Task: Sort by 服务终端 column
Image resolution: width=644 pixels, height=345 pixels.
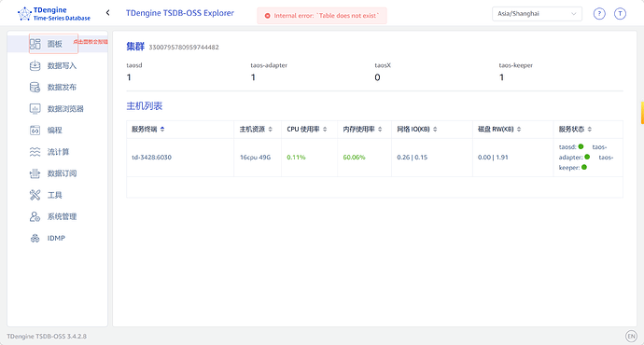Action: [x=162, y=130]
